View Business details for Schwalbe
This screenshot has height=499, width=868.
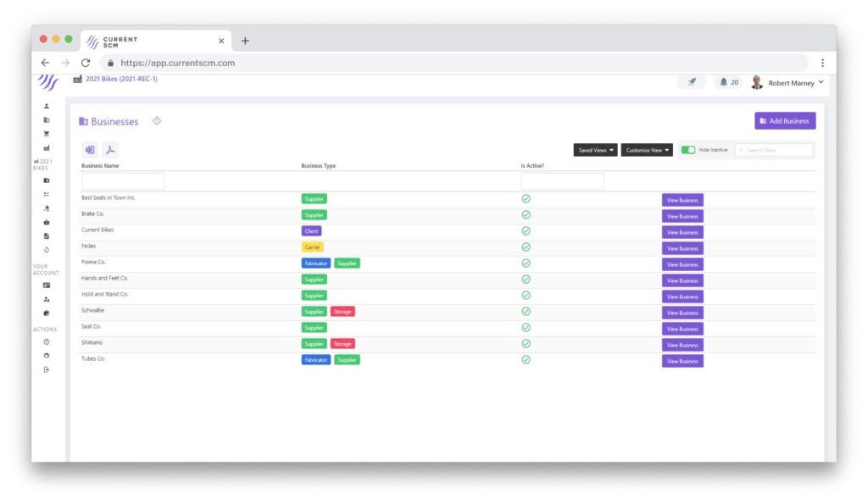pyautogui.click(x=682, y=312)
